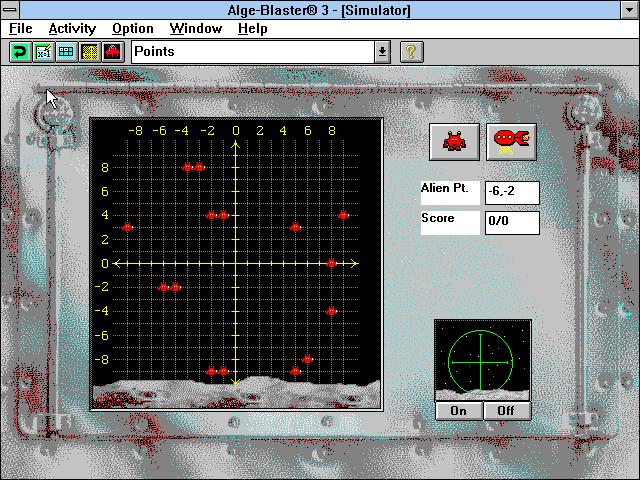Click the green radar crosshair scope
Viewport: 640px width, 480px height.
pyautogui.click(x=480, y=362)
